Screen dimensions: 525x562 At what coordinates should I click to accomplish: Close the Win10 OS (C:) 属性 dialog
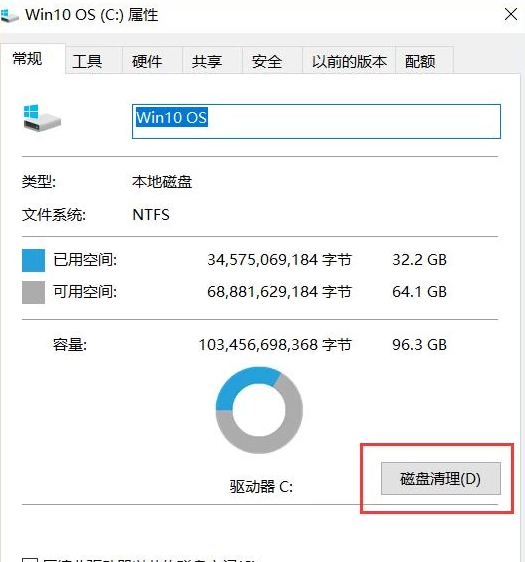point(511,15)
